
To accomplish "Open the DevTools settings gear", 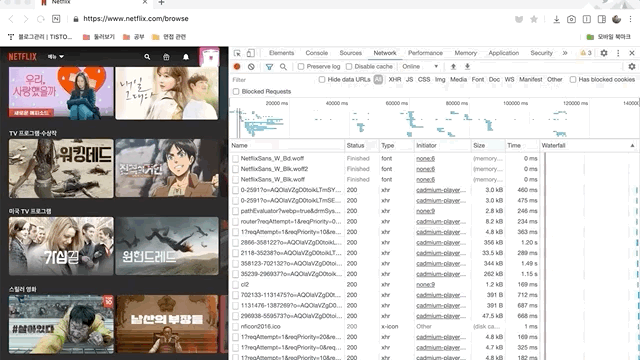I will 604,53.
